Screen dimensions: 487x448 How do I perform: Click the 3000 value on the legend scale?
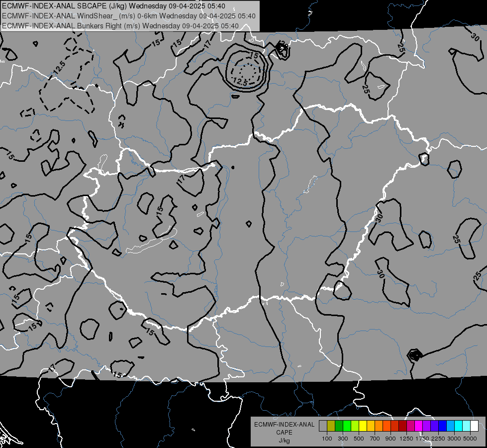pos(454,439)
